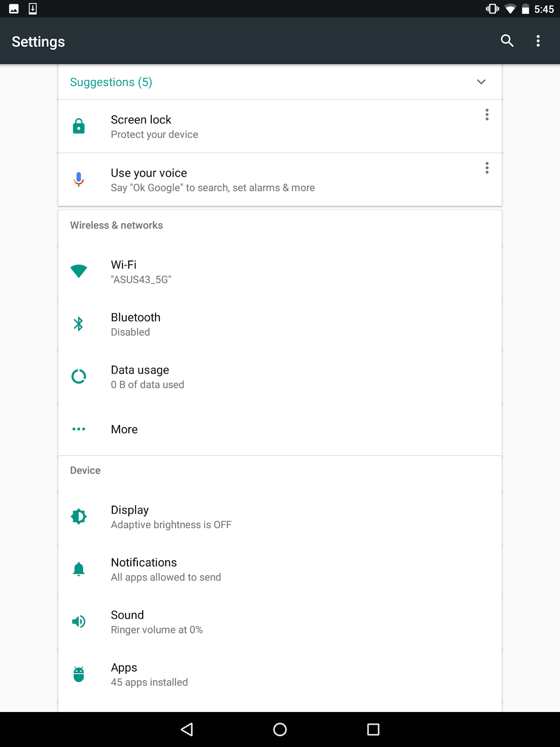Open the Settings overflow menu
Screen dimensions: 560x747
pos(538,41)
